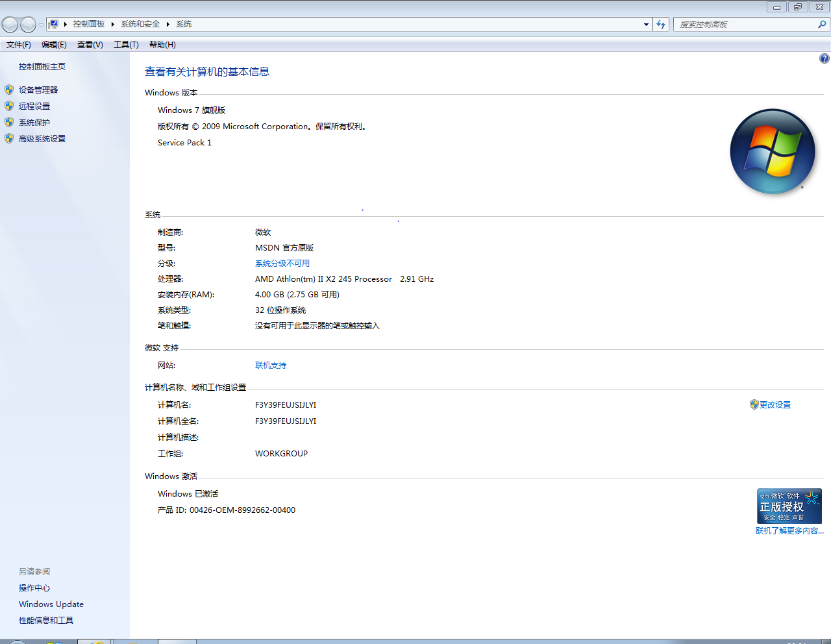Click product ID 00426-OEM-8992662-00400
This screenshot has height=644, width=831.
pos(227,510)
